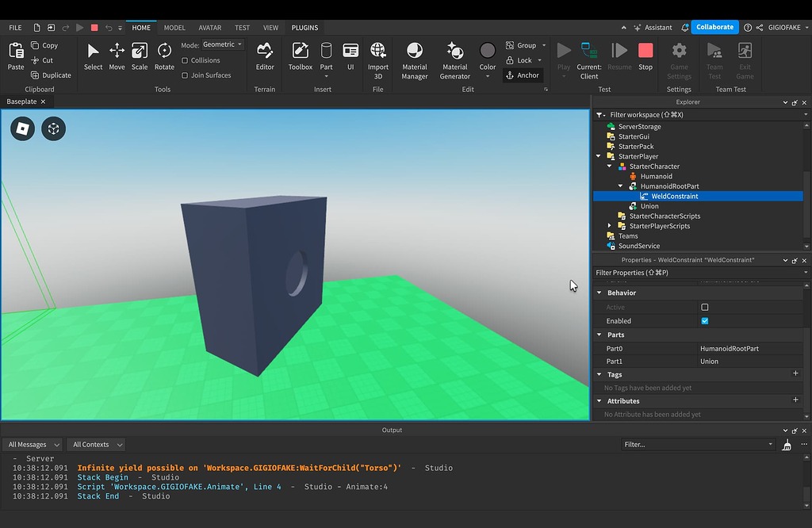Open the Mode Geometric dropdown
Image resolution: width=812 pixels, height=528 pixels.
pos(223,45)
